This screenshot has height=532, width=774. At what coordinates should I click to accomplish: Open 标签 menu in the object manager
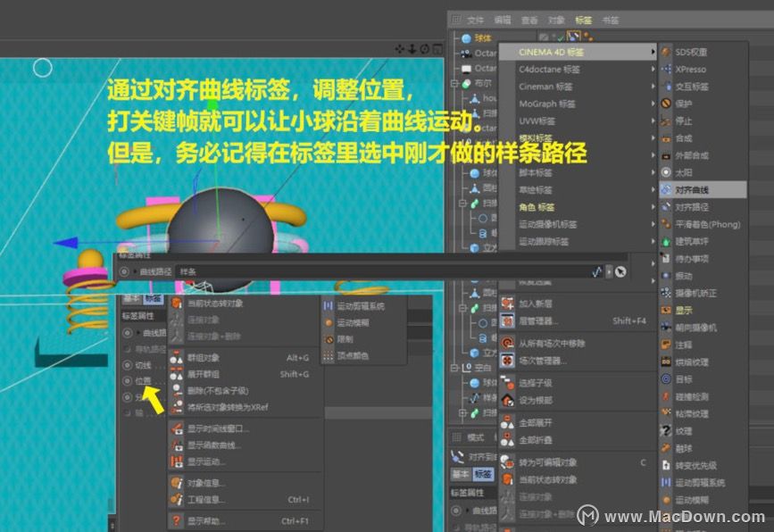tap(584, 21)
